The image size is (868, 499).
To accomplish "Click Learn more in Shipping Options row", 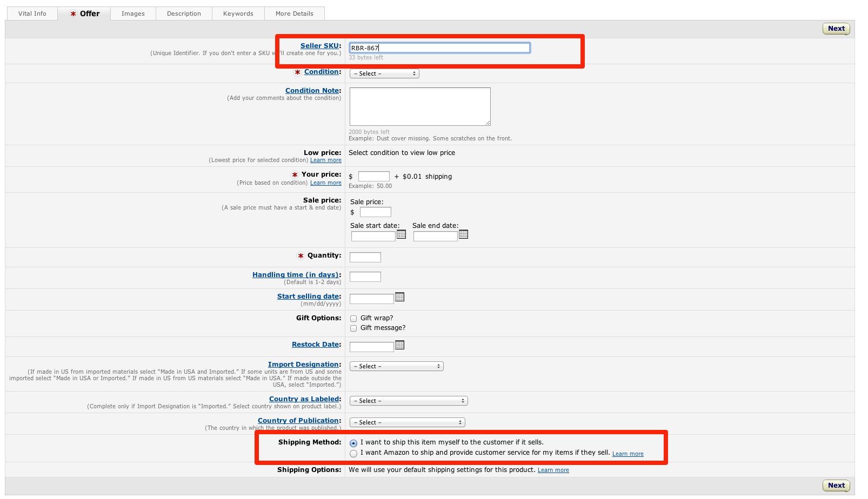I will tap(553, 470).
